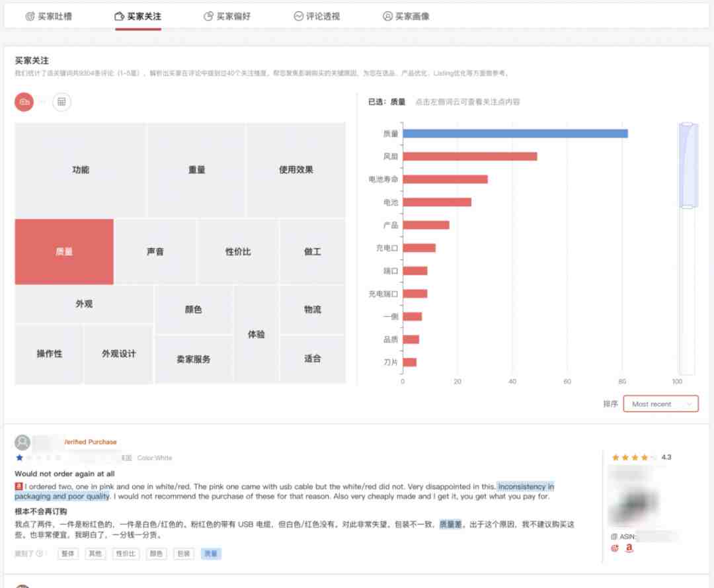This screenshot has width=714, height=588.
Task: Select the 声音 treemap block
Action: [x=155, y=252]
